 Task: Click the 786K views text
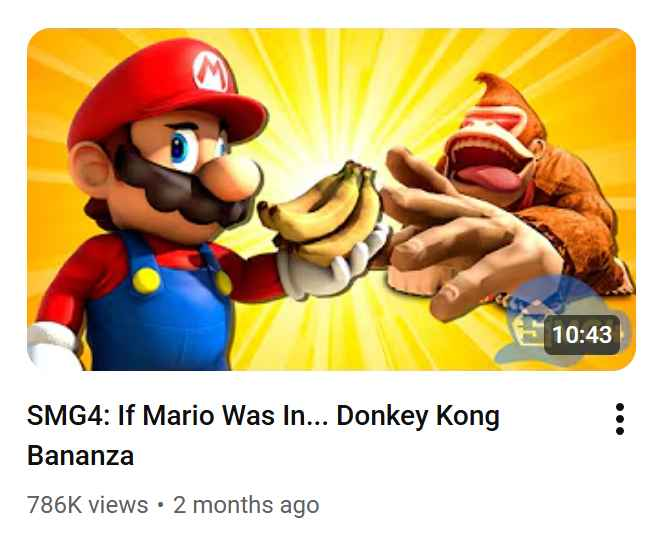[88, 505]
